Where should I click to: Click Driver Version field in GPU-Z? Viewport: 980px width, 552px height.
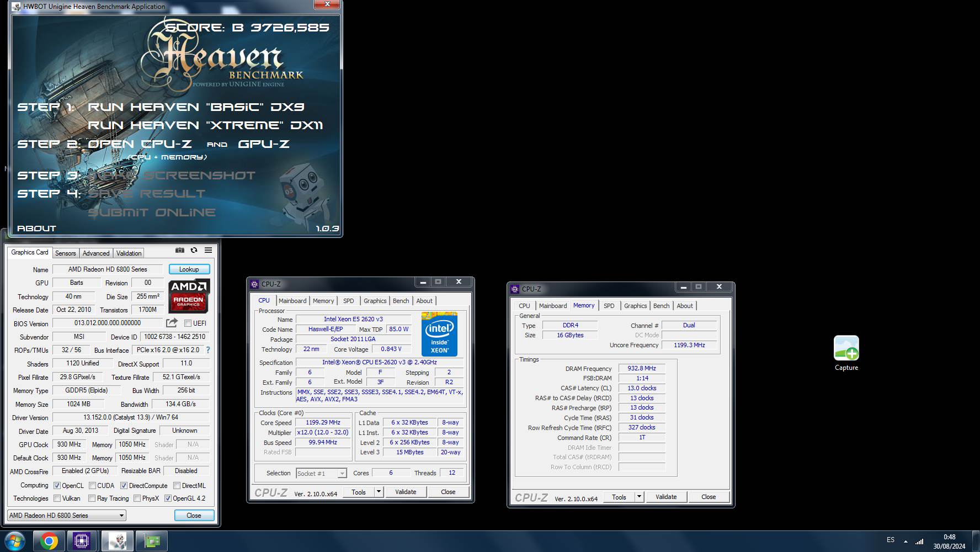(131, 417)
